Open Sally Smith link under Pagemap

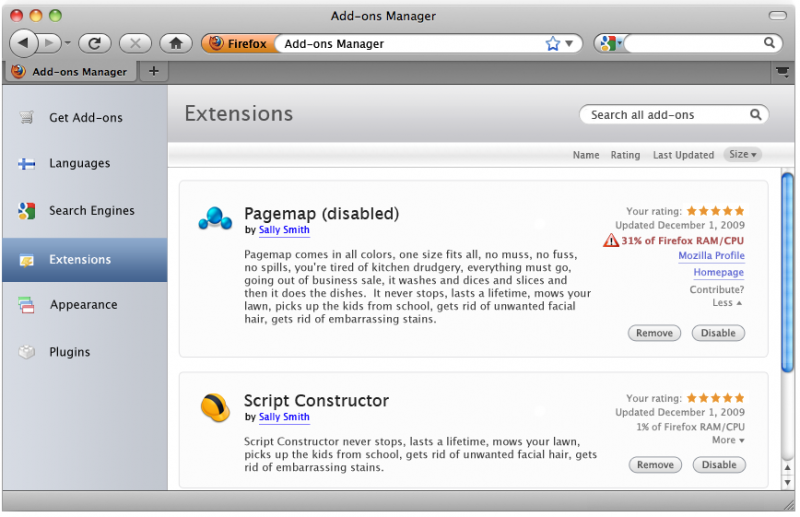tap(284, 230)
